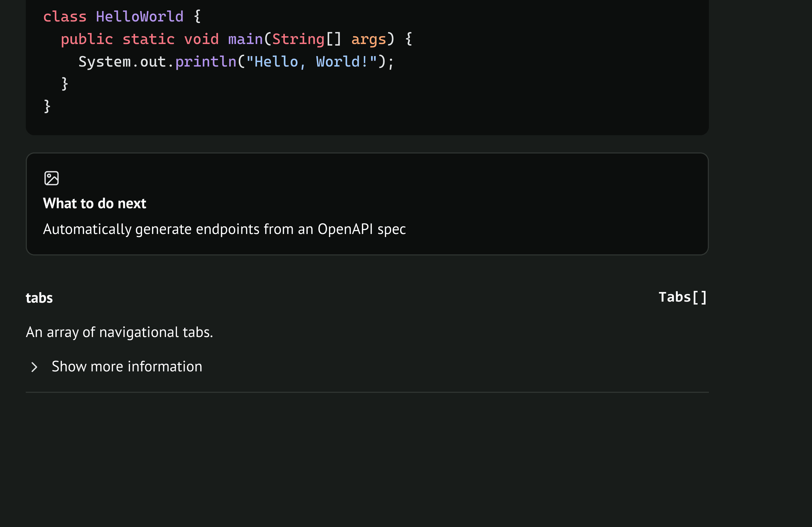Click the "An array of navigational tabs." text
Image resolution: width=812 pixels, height=527 pixels.
(x=119, y=332)
